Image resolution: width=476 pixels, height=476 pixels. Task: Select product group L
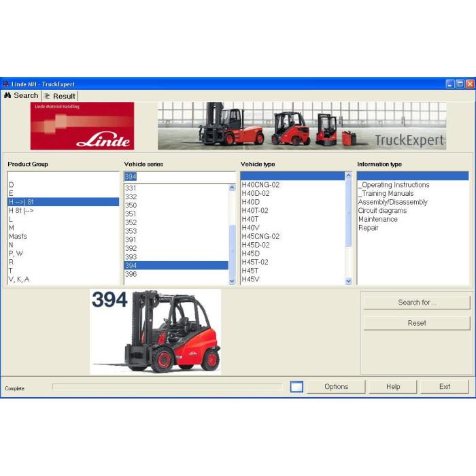[x=63, y=219]
